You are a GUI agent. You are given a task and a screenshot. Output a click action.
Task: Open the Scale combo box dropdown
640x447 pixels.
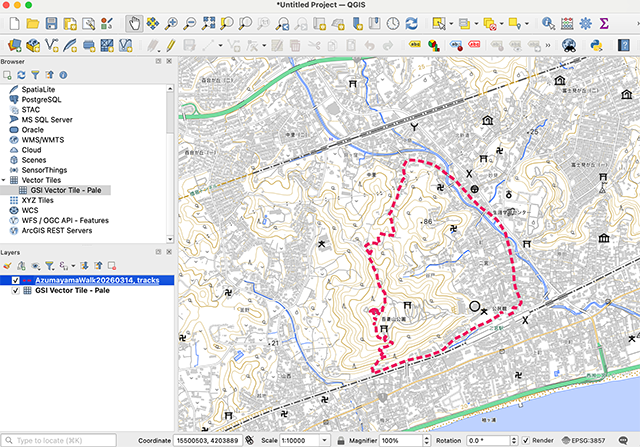tap(324, 440)
